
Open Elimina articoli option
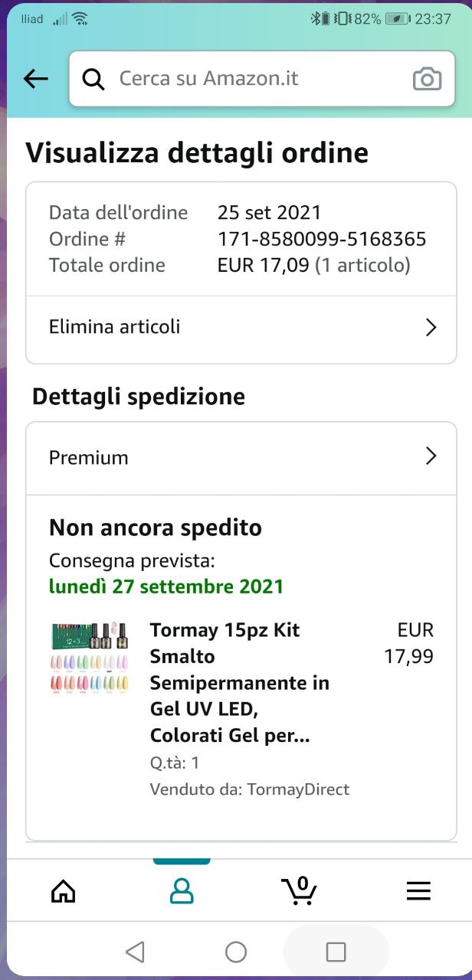point(115,327)
